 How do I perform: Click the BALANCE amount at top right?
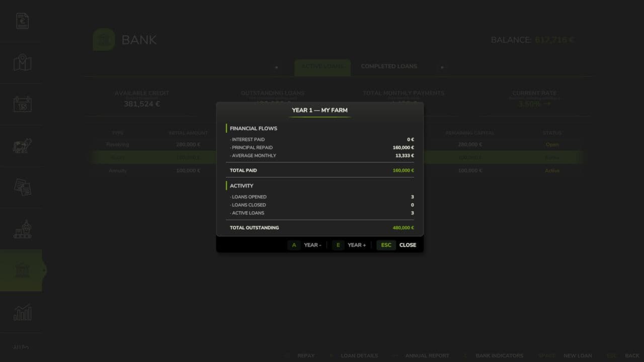pyautogui.click(x=554, y=40)
